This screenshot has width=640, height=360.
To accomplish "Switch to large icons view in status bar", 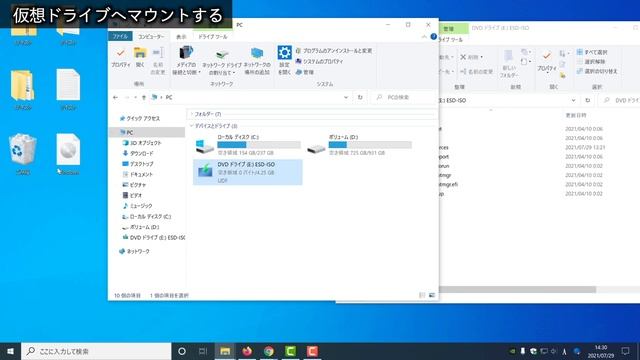I will click(432, 295).
